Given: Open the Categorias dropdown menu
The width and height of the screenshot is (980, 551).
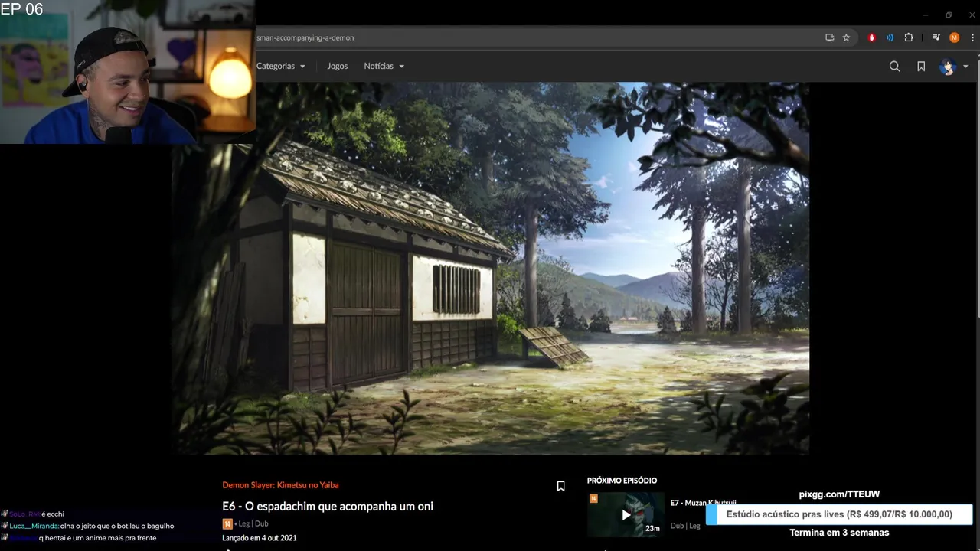Looking at the screenshot, I should tap(280, 66).
